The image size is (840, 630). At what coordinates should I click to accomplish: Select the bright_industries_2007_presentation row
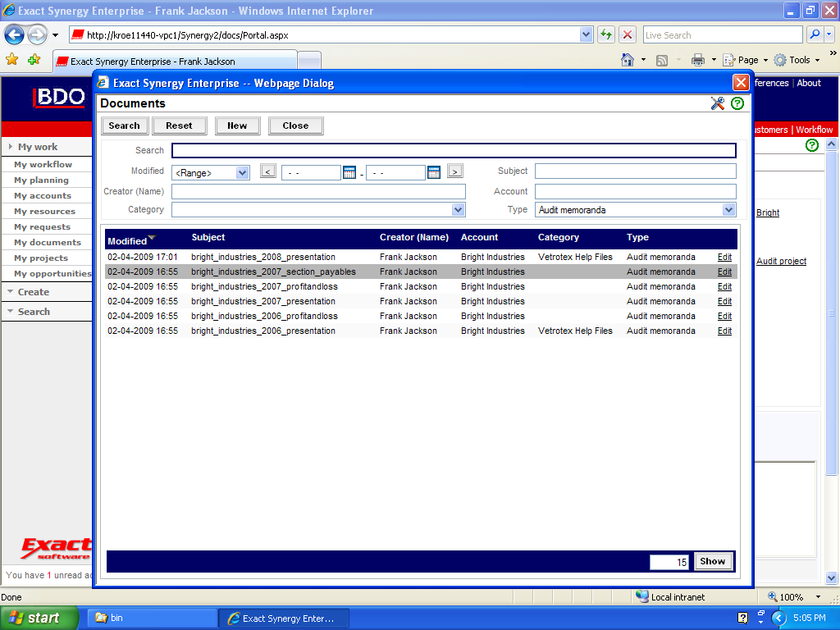[421, 302]
